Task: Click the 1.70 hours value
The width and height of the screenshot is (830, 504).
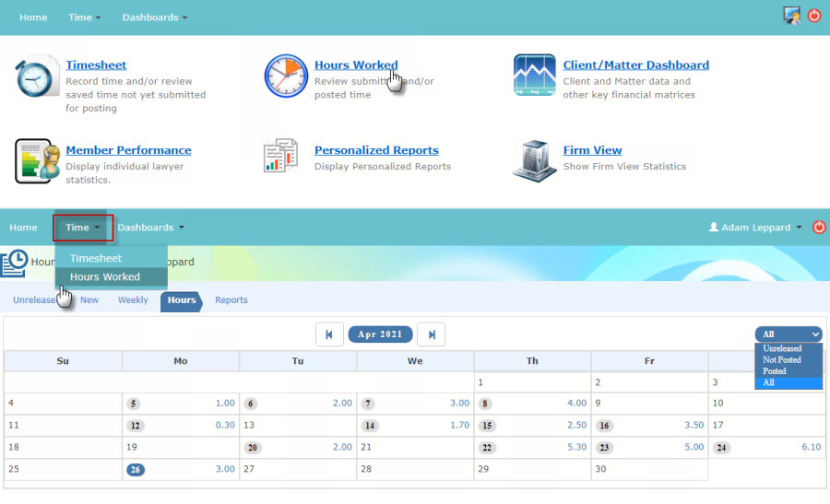Action: (459, 425)
